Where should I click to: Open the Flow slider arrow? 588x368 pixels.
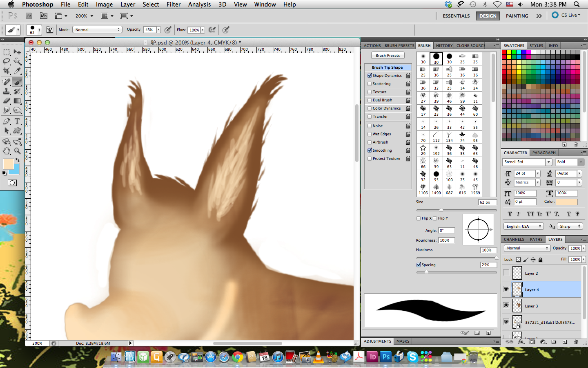coord(203,30)
